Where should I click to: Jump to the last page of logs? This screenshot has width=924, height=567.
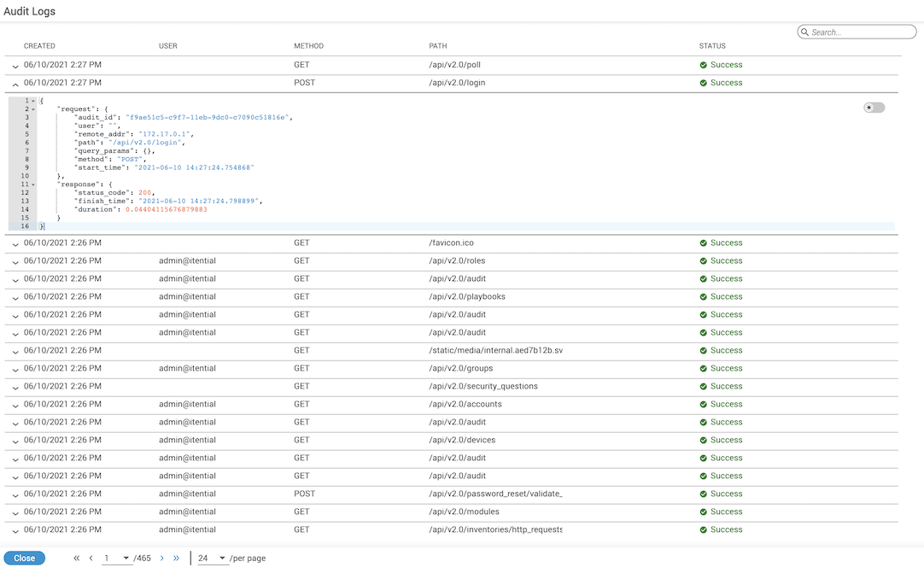point(177,558)
